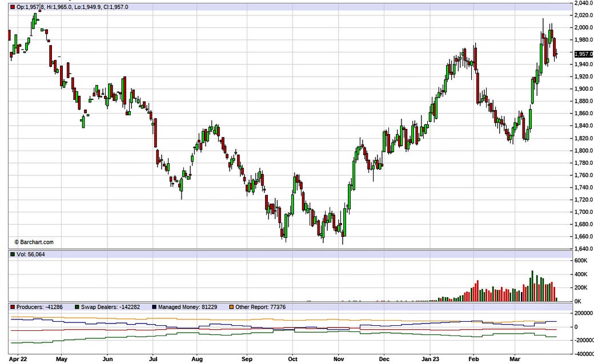Click the red swatch beside the Op price readout
This screenshot has width=598, height=364.
click(13, 7)
